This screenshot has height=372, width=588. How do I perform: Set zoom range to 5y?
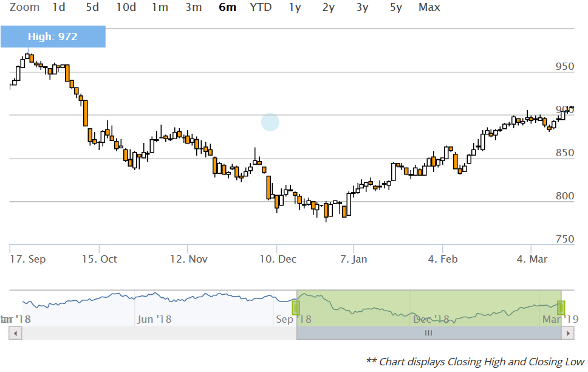pyautogui.click(x=396, y=7)
